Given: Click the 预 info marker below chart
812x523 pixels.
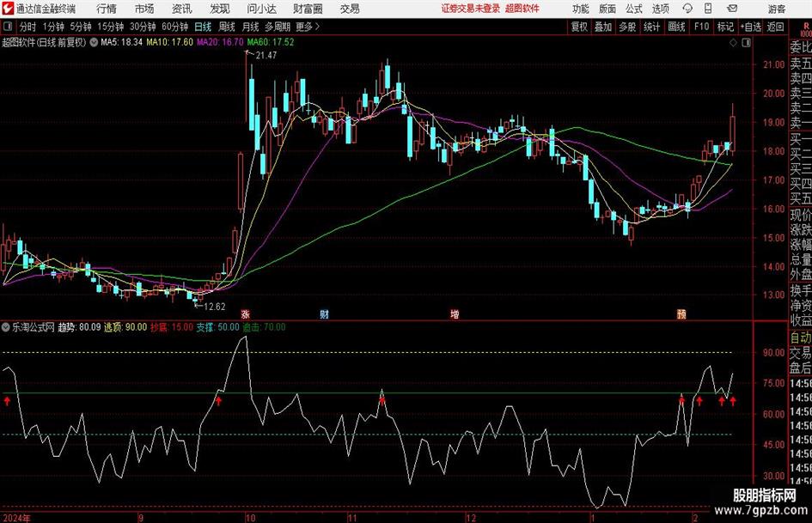Looking at the screenshot, I should click(681, 314).
